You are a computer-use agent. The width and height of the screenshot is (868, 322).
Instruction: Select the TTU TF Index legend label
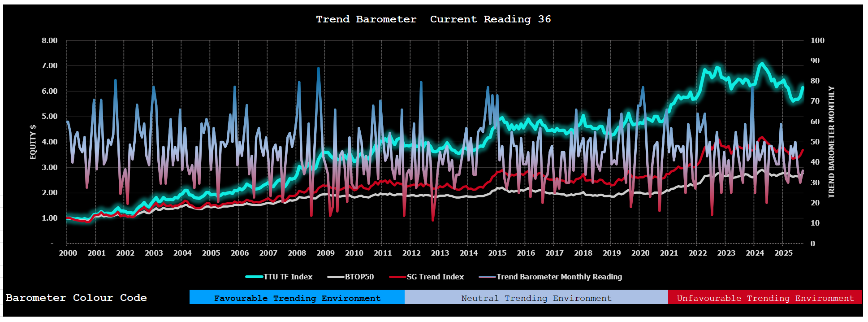click(288, 277)
